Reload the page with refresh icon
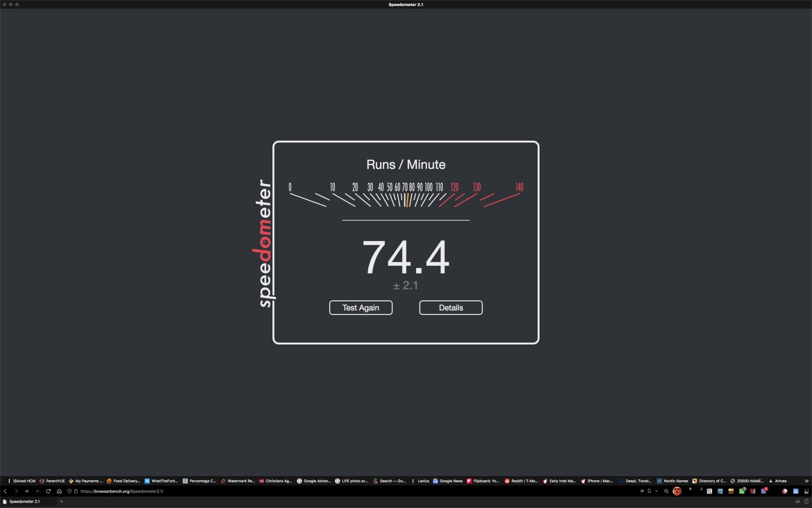 click(48, 491)
